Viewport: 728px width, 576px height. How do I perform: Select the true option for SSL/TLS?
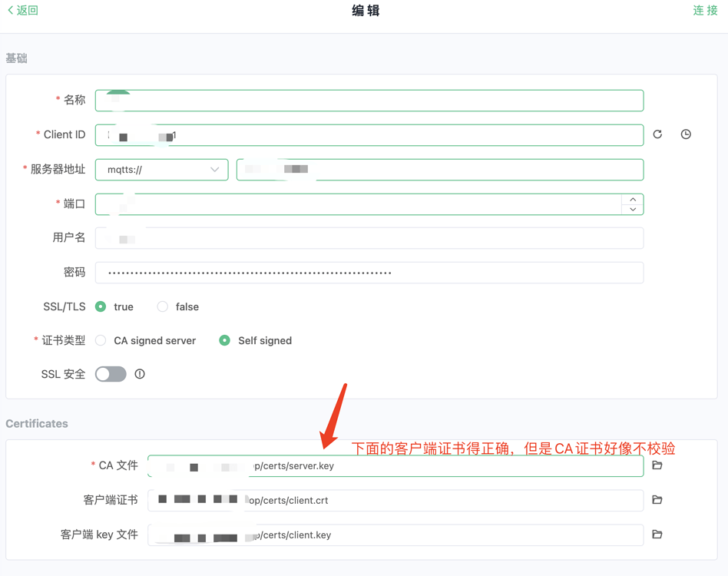[101, 306]
